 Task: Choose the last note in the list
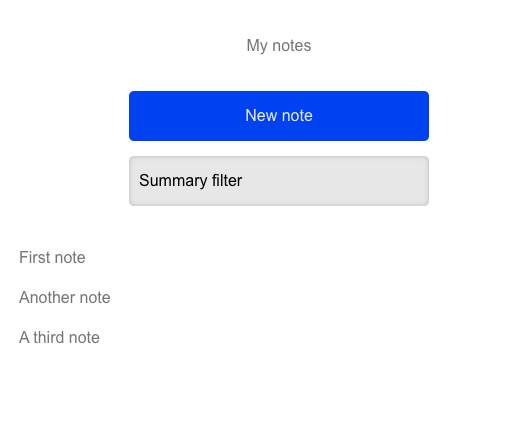tap(59, 337)
